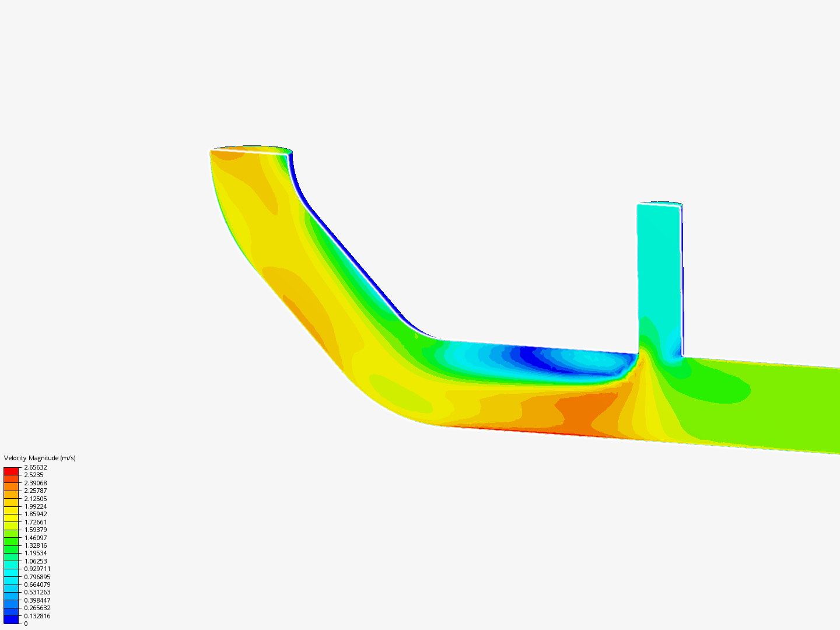Click the 1.46097 legend label

pyautogui.click(x=36, y=538)
